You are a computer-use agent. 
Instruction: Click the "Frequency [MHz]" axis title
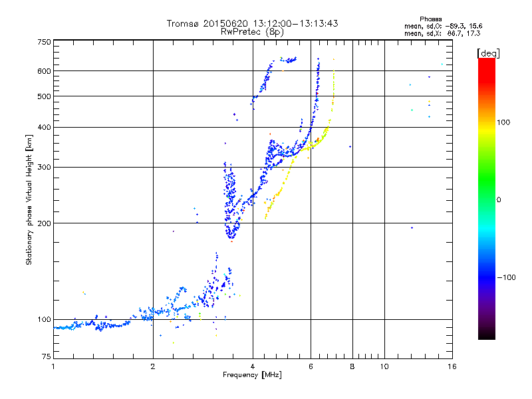(x=252, y=375)
